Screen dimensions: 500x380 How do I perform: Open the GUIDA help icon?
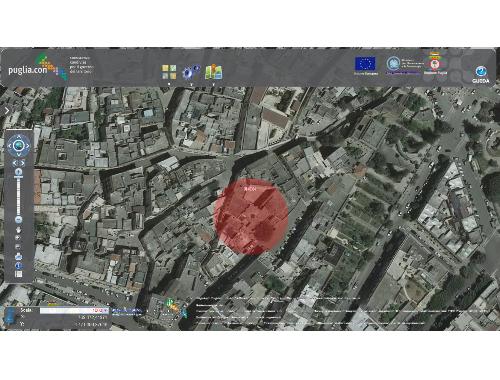click(x=481, y=74)
